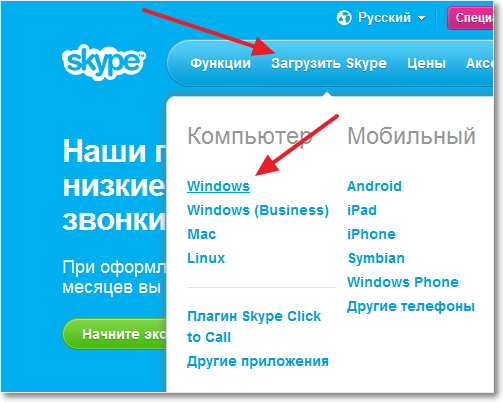Select the Mac download link
The image size is (503, 402).
click(x=202, y=234)
